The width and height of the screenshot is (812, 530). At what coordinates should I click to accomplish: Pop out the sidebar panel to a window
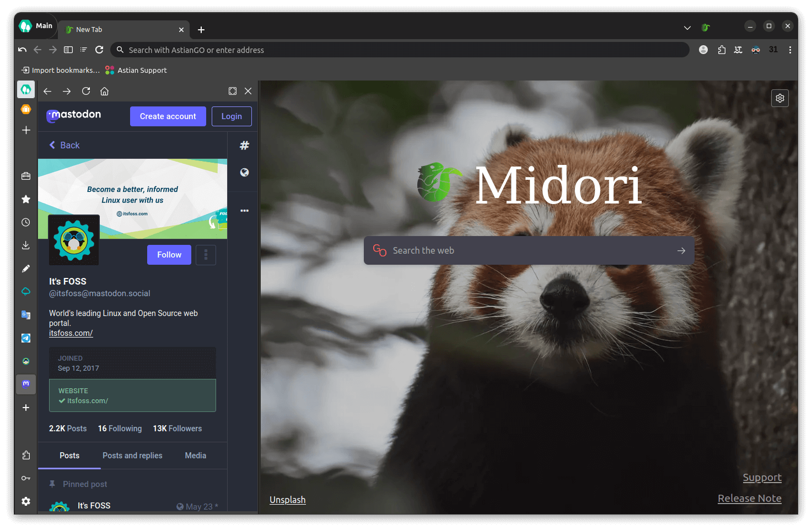pos(232,91)
